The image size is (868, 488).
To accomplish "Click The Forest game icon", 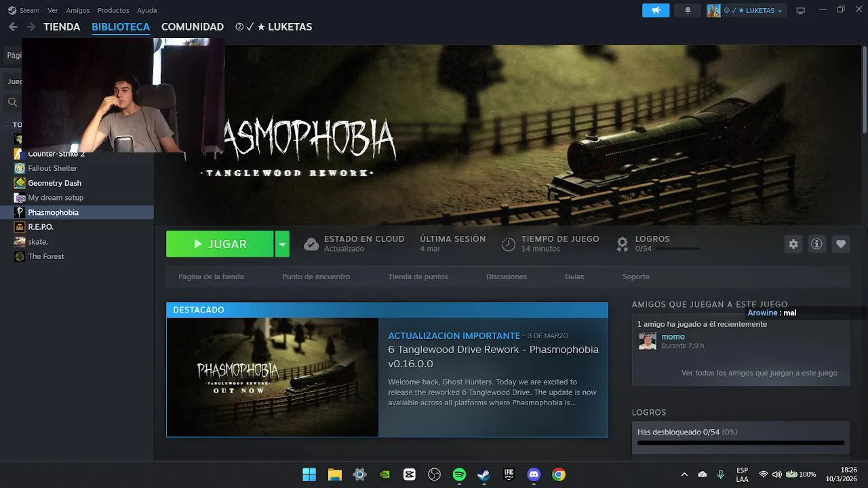I will 20,256.
